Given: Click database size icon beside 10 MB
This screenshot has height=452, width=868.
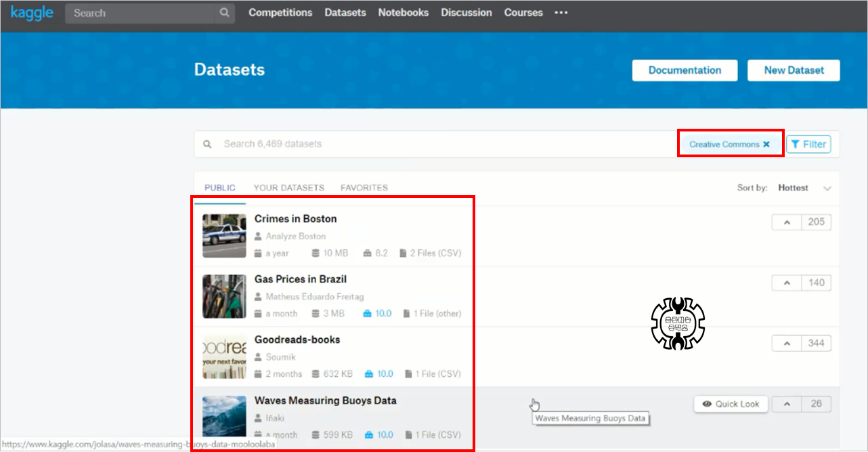Looking at the screenshot, I should pyautogui.click(x=316, y=253).
